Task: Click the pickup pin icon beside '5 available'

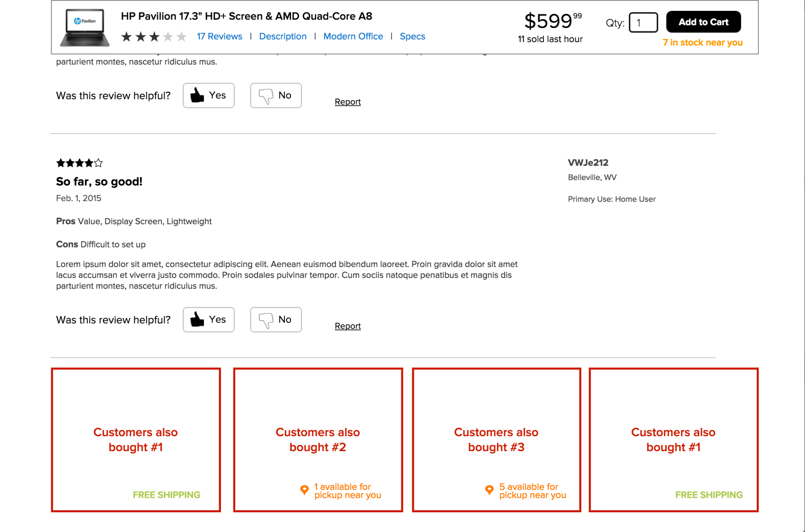Action: 489,490
